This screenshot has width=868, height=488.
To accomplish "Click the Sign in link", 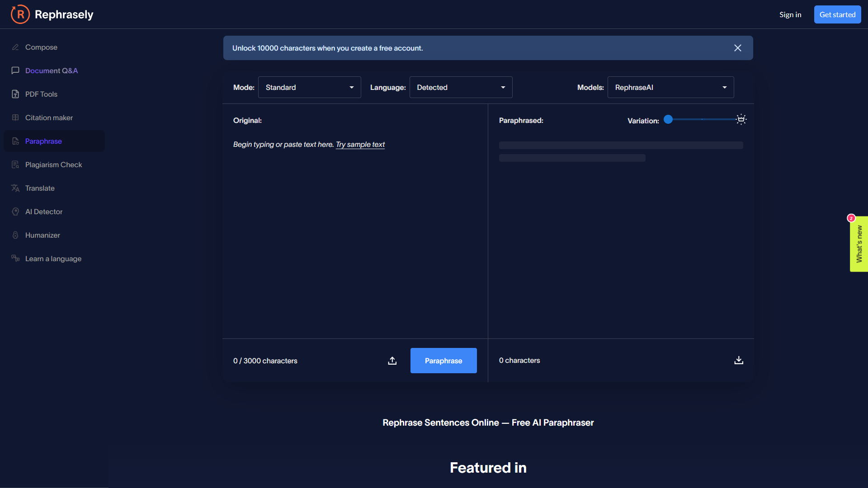I will coord(790,14).
